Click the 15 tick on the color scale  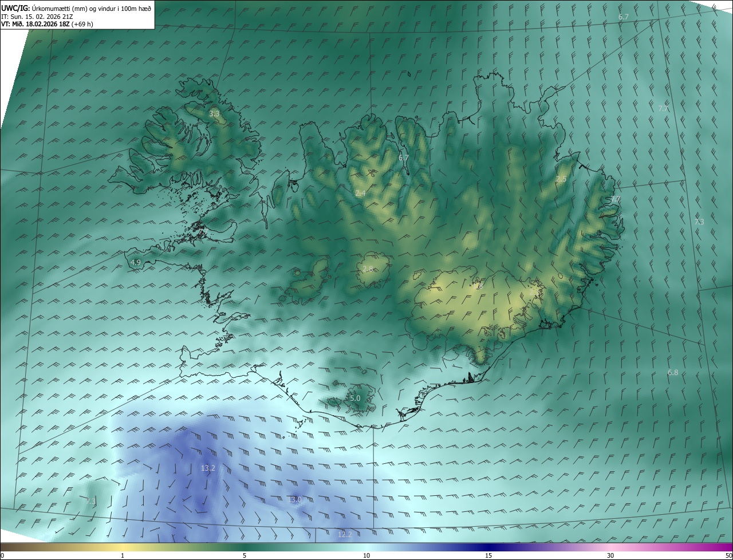click(488, 555)
